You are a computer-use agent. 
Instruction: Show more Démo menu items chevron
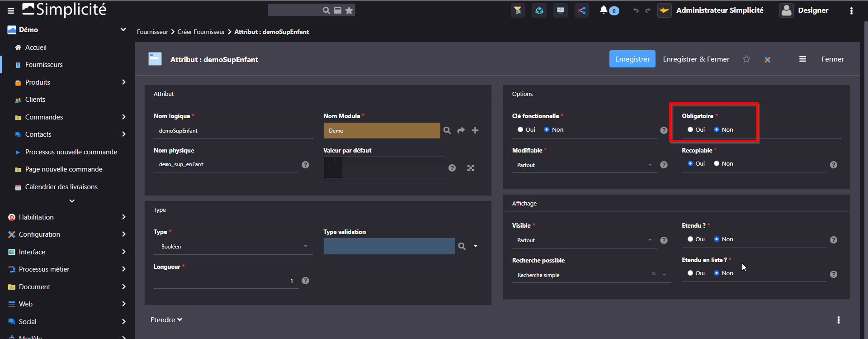pyautogui.click(x=72, y=201)
